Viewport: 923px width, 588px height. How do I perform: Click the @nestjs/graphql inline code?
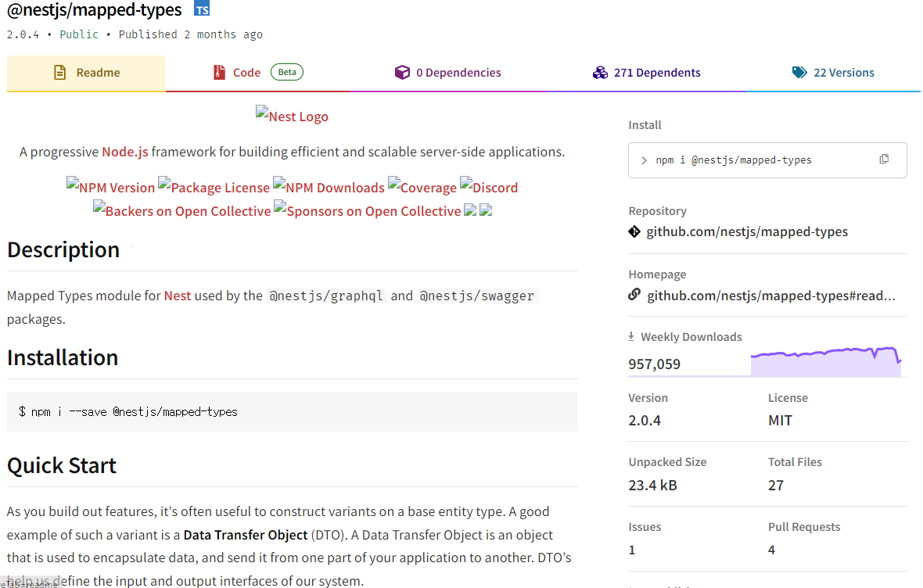click(326, 296)
